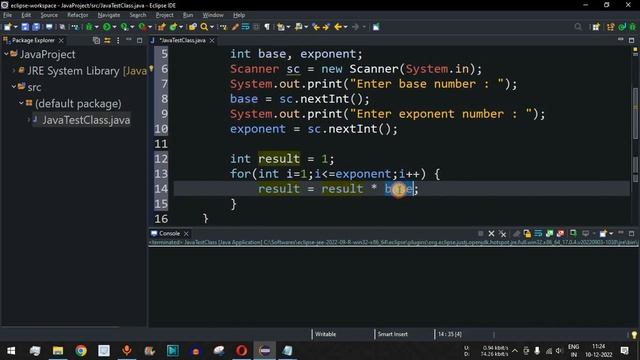
Task: Open the Search dropdown arrow
Action: 212,27
